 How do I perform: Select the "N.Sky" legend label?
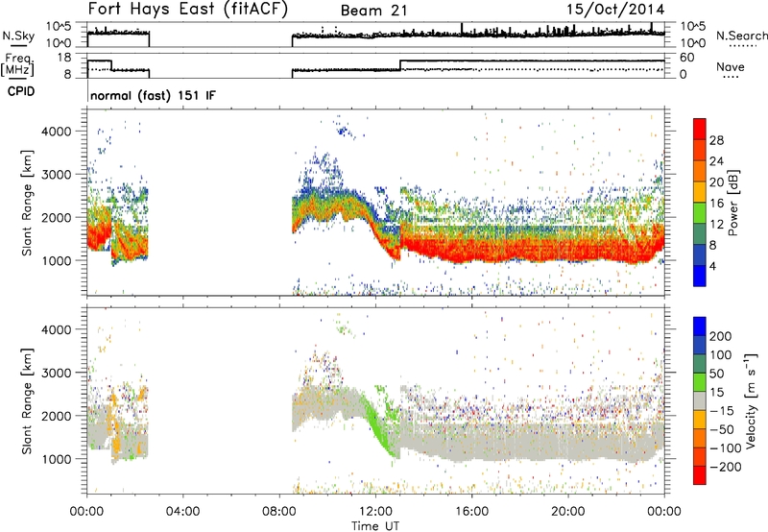click(x=18, y=36)
